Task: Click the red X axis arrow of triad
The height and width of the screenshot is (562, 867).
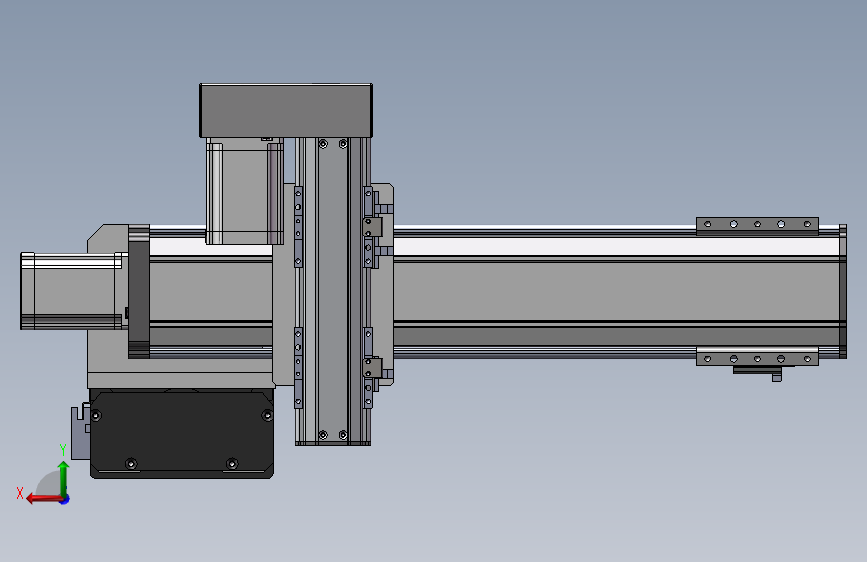Action: pyautogui.click(x=44, y=499)
